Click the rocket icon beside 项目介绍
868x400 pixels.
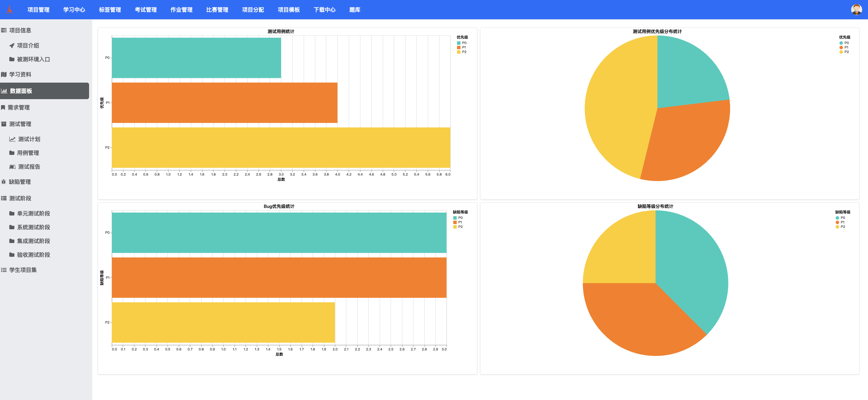(x=12, y=45)
